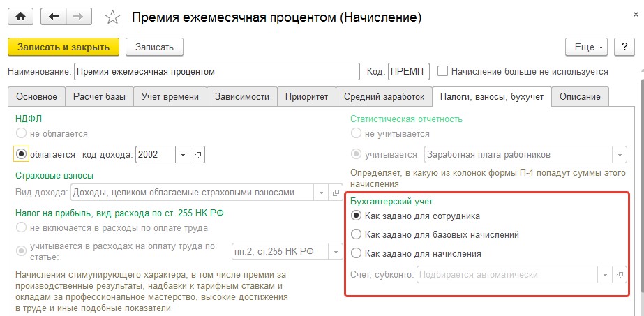Expand the код дохода dropdown
644x316 pixels.
coord(184,155)
